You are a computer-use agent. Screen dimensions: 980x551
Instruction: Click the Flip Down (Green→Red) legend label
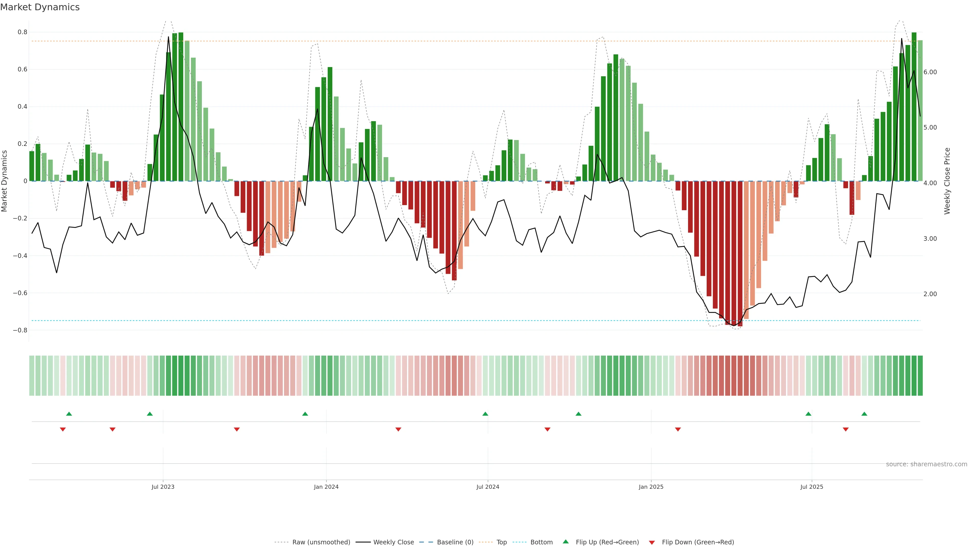(698, 542)
